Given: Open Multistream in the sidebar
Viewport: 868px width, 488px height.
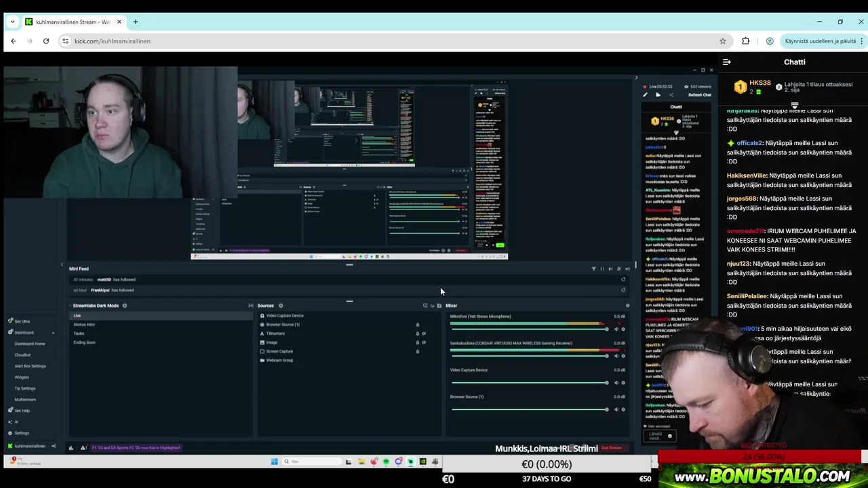Looking at the screenshot, I should pyautogui.click(x=25, y=399).
